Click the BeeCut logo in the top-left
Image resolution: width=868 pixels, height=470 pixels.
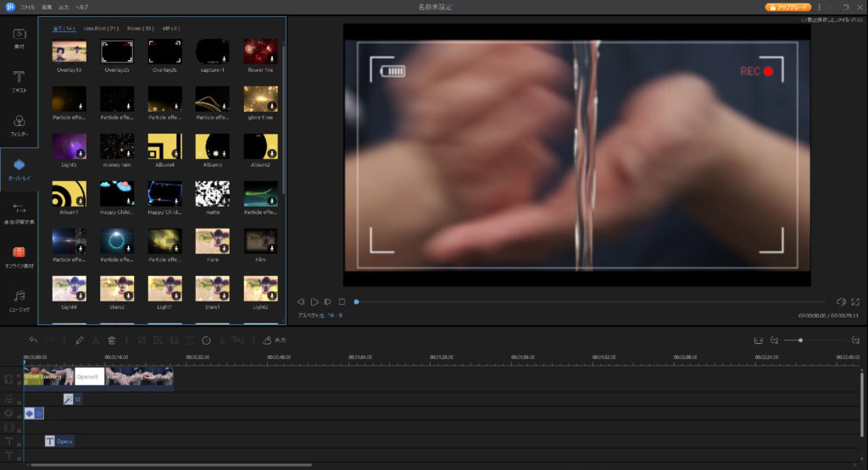click(x=10, y=7)
